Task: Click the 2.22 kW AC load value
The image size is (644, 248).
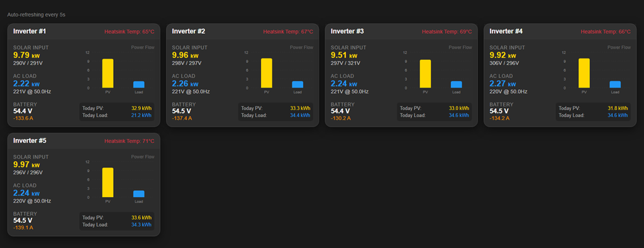Action: tap(26, 84)
